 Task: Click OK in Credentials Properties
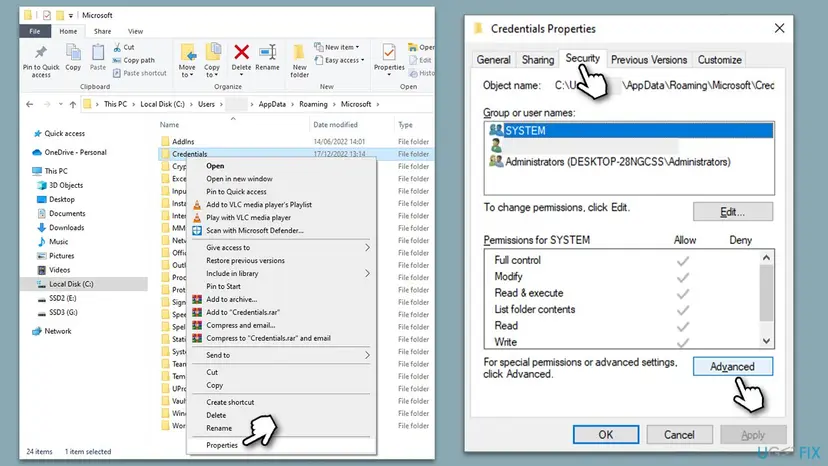click(x=606, y=435)
